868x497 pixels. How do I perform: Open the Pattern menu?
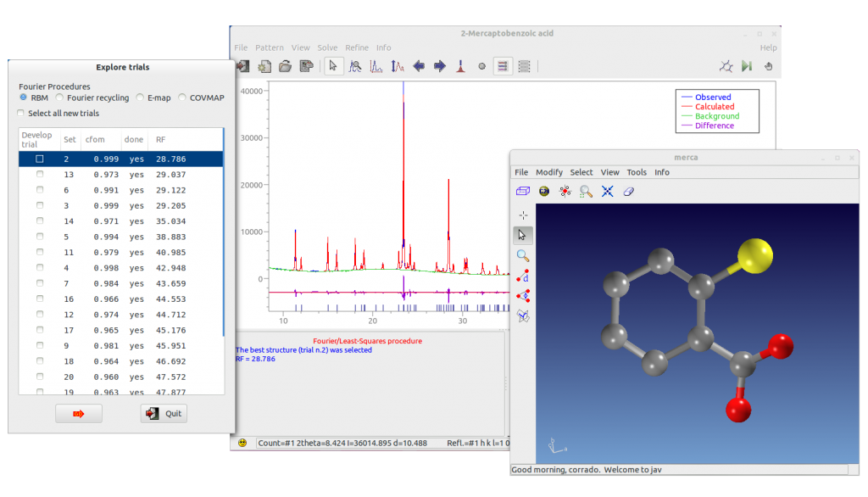coord(269,47)
